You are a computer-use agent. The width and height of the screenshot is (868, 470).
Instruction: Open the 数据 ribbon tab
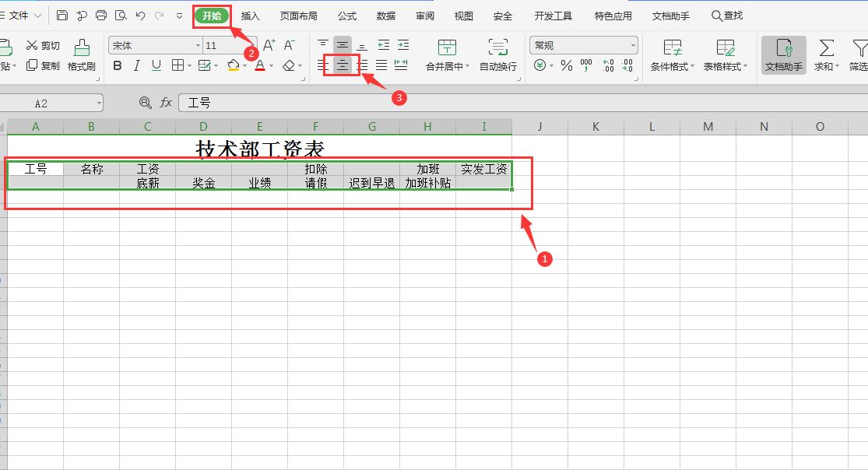pyautogui.click(x=385, y=16)
